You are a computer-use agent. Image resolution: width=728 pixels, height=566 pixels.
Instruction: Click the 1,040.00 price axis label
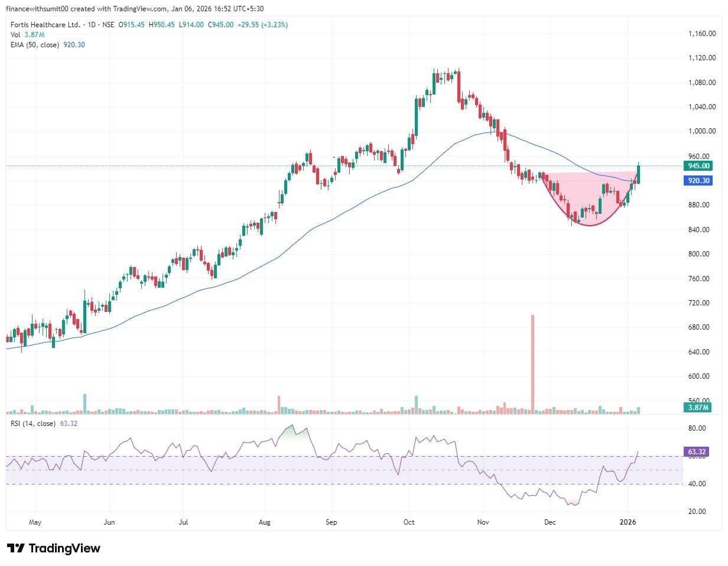[702, 107]
